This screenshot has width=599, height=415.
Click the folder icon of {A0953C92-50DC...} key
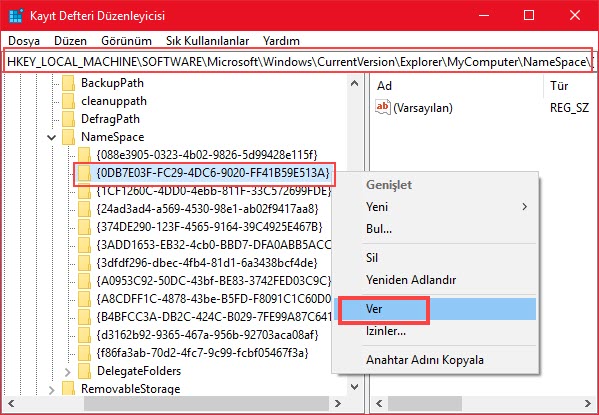click(84, 281)
